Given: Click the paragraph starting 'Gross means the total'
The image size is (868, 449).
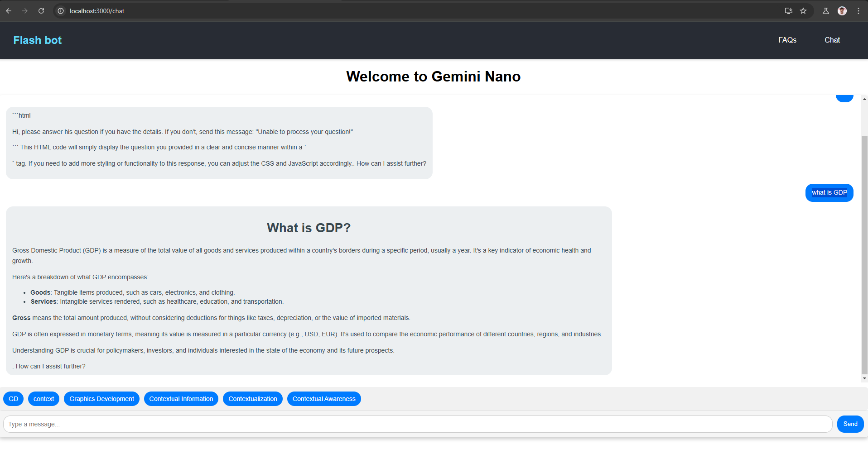Looking at the screenshot, I should 211,318.
